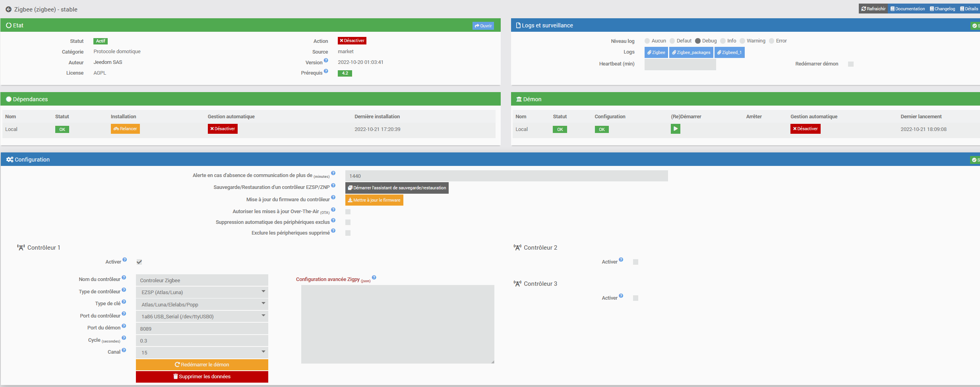Click the Nom du contrôleur field

pyautogui.click(x=202, y=280)
